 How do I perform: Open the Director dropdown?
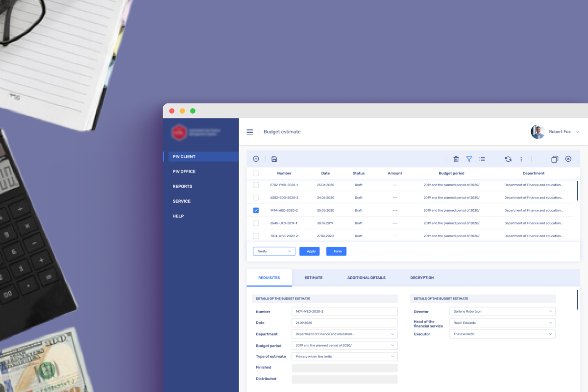(x=502, y=311)
